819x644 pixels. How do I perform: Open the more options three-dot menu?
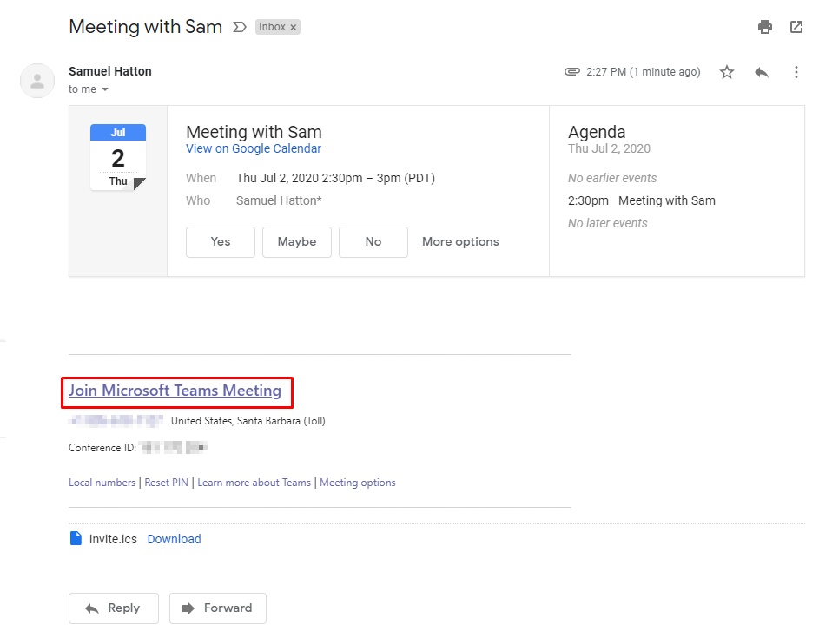point(796,72)
